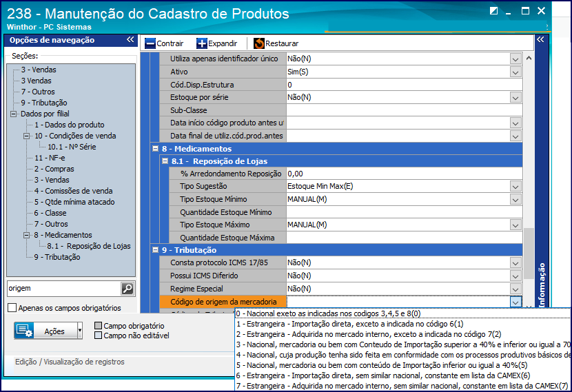Click the grid scrollbar up arrow
Image resolution: width=572 pixels, height=392 pixels.
[x=529, y=58]
